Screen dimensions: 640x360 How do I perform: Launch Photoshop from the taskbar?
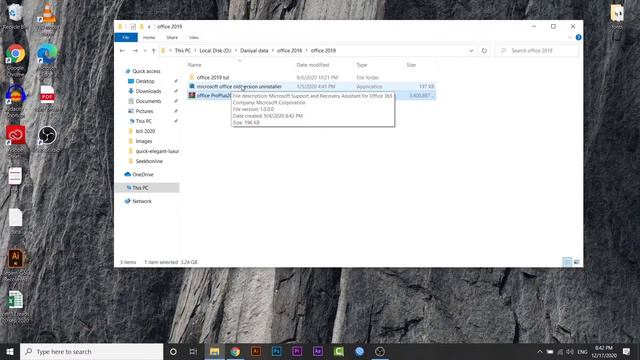click(276, 351)
